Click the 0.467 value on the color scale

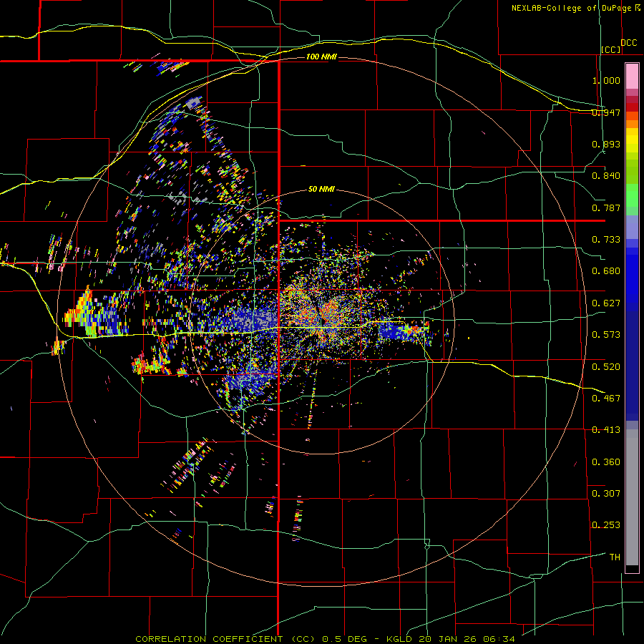[606, 399]
